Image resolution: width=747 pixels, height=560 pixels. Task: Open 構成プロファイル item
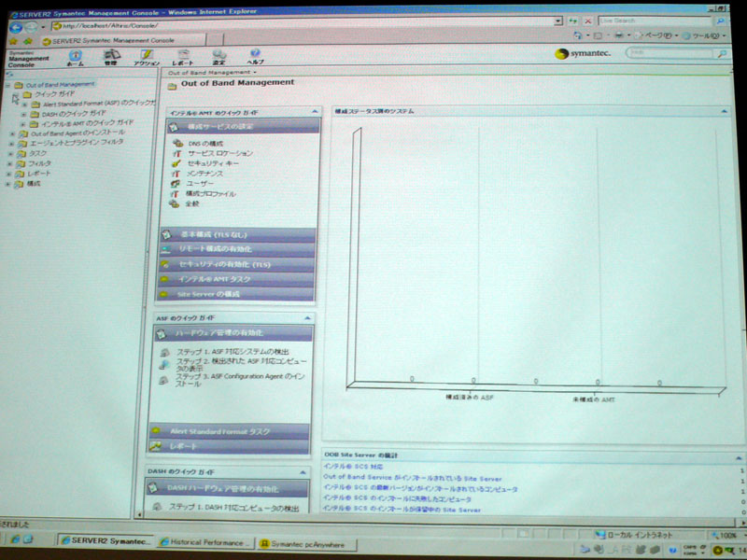[210, 194]
